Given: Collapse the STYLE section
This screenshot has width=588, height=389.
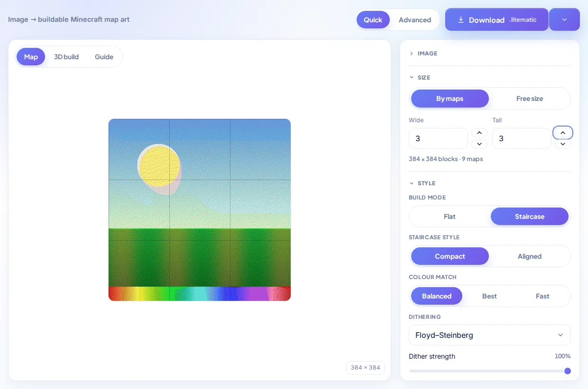Looking at the screenshot, I should coord(489,183).
